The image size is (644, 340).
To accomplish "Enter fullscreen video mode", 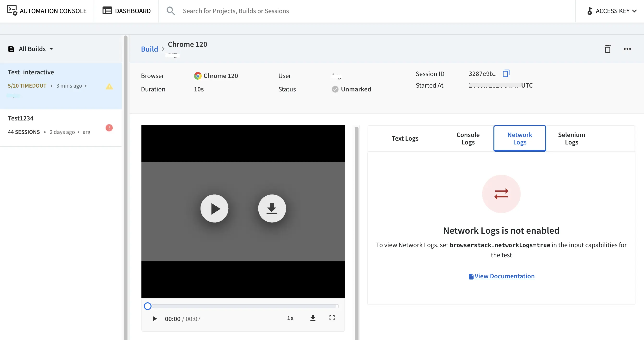I will [332, 318].
